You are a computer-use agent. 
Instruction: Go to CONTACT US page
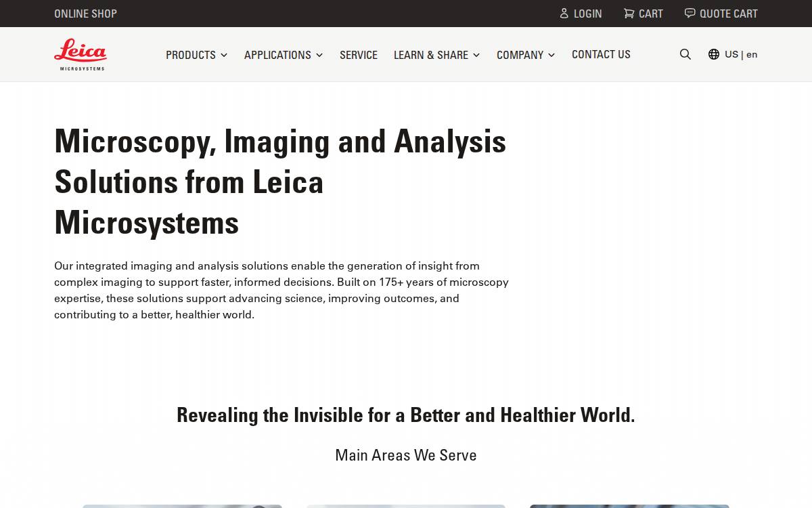(601, 54)
